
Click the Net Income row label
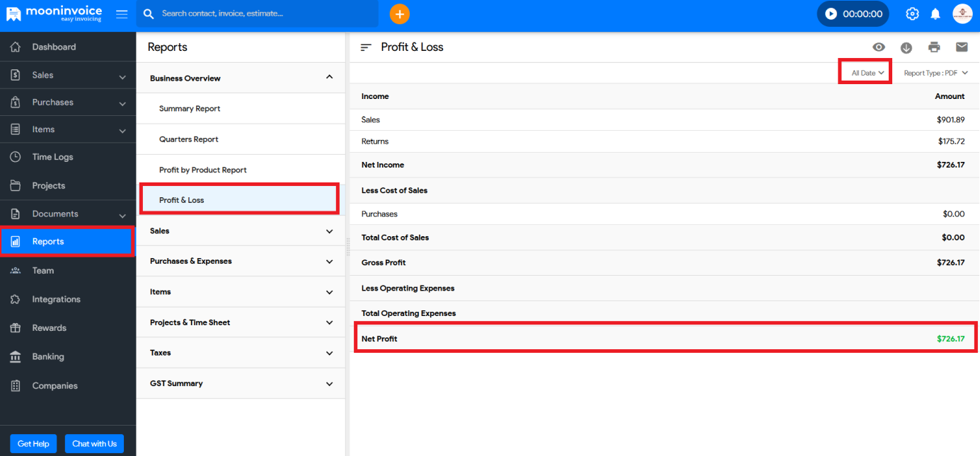point(383,165)
